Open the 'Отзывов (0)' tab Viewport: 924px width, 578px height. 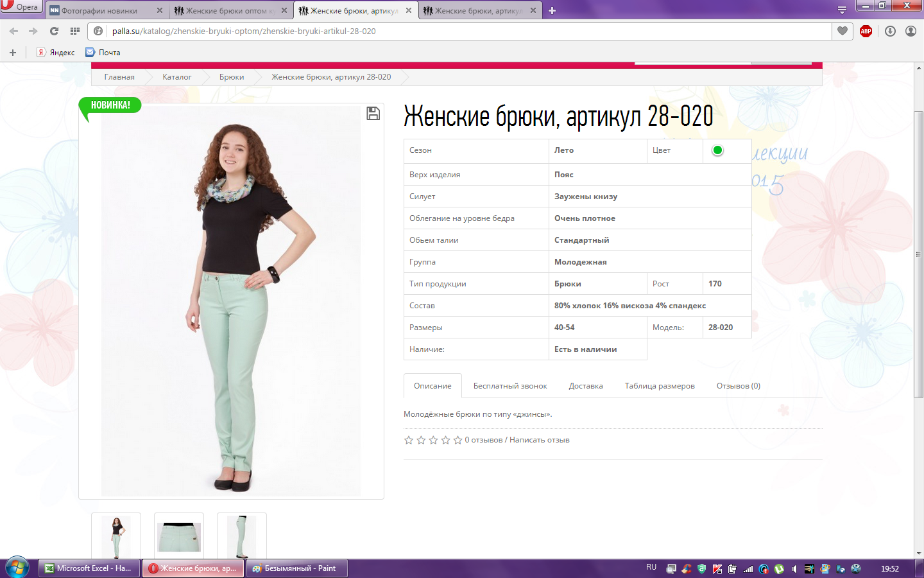[x=739, y=386]
